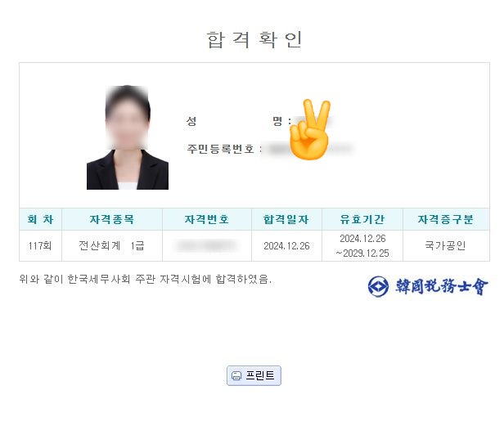Click the 유효기간 column header
Screen dimensions: 504x435
click(362, 219)
